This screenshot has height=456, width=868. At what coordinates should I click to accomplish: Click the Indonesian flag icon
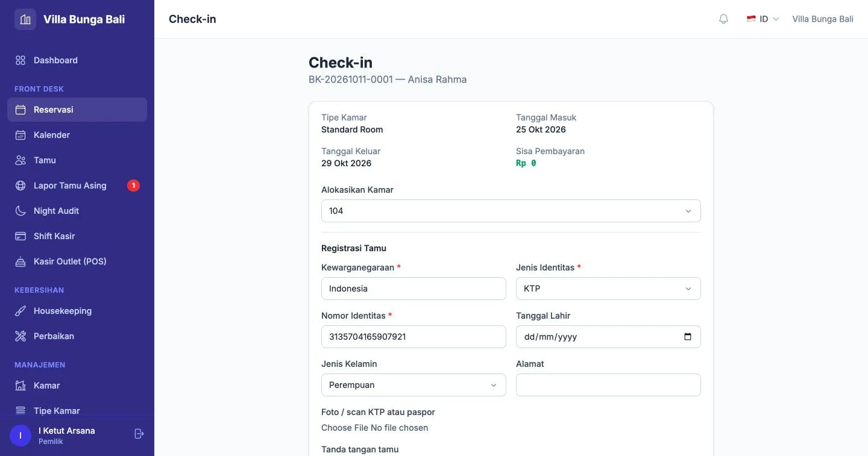[x=751, y=19]
